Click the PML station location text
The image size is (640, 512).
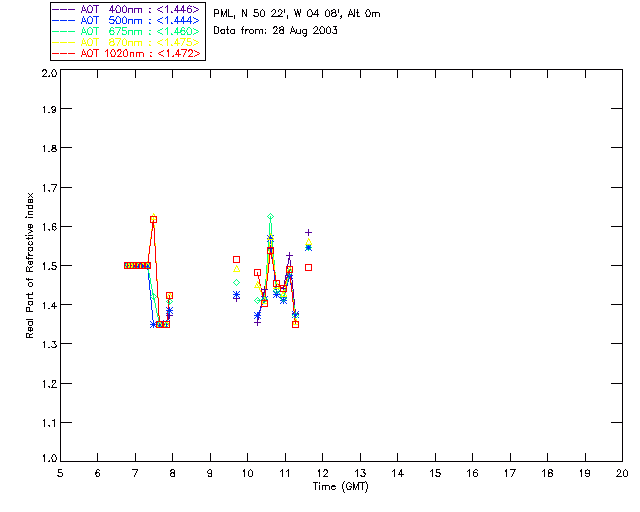297,13
